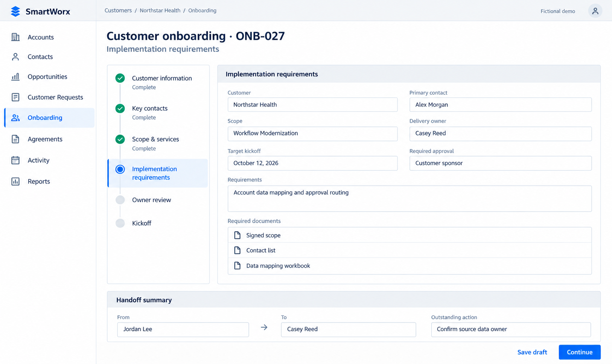Screen dimensions: 612x364
Task: Click the Customer field with Northstar Health
Action: [312, 105]
